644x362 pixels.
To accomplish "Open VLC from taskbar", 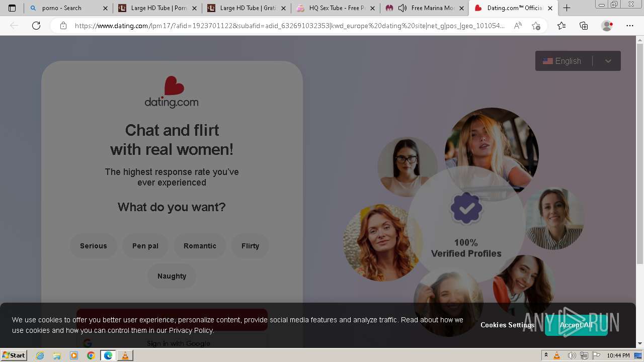I will click(125, 355).
